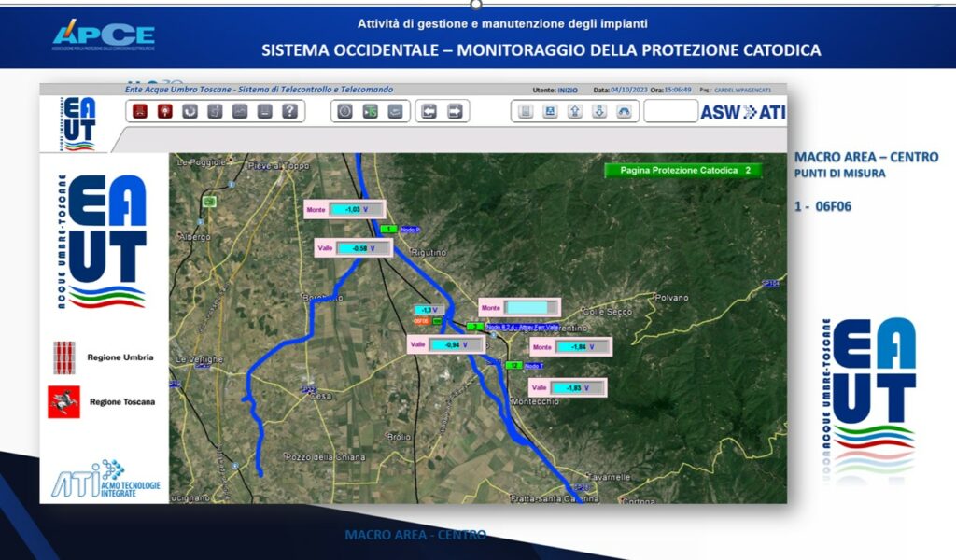Click the round clock toolbar icon
This screenshot has width=956, height=560.
tap(345, 111)
